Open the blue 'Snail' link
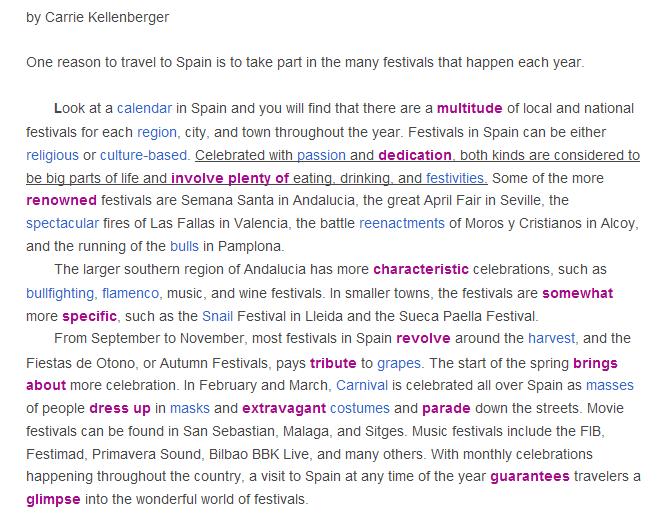Viewport: 667px width, 515px height. click(x=217, y=316)
